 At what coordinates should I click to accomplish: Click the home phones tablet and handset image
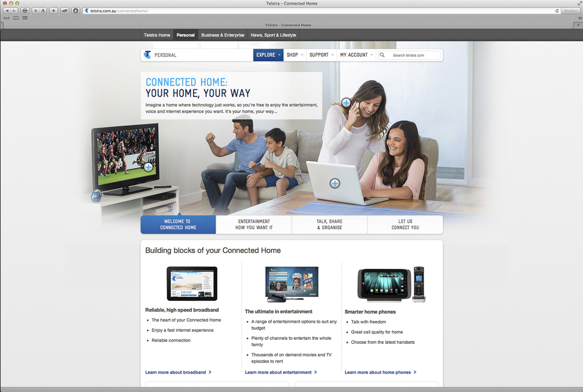tap(391, 284)
